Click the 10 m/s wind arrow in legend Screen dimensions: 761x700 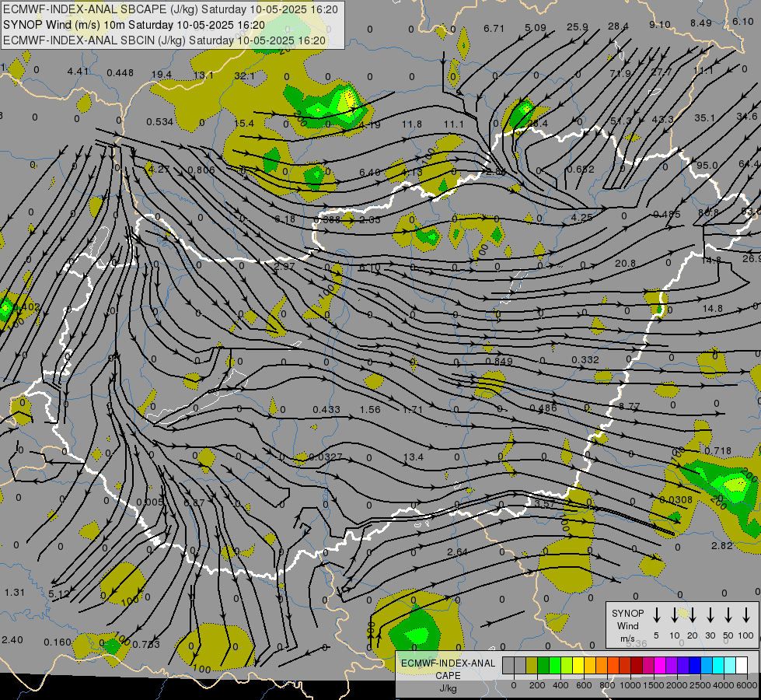[674, 615]
